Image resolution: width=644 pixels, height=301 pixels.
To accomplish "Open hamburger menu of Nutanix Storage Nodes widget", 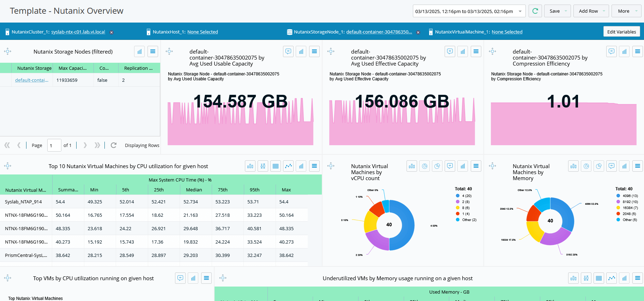I will (153, 51).
